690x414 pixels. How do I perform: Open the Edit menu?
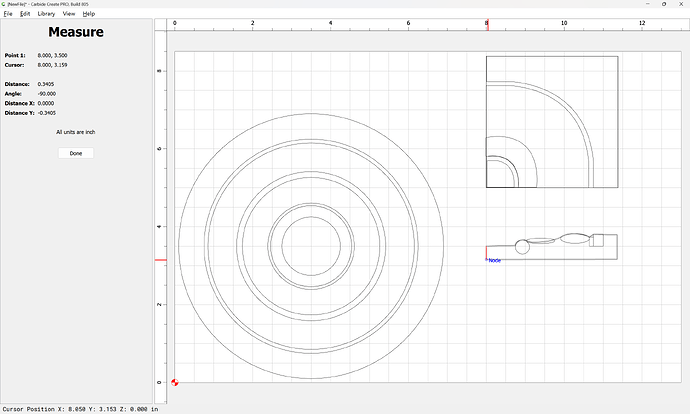click(x=25, y=14)
